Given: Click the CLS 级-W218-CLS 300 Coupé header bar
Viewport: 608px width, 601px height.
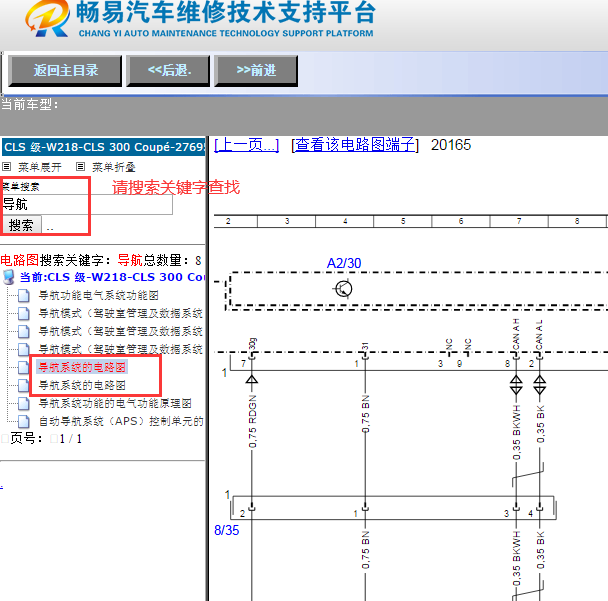Looking at the screenshot, I should click(103, 147).
